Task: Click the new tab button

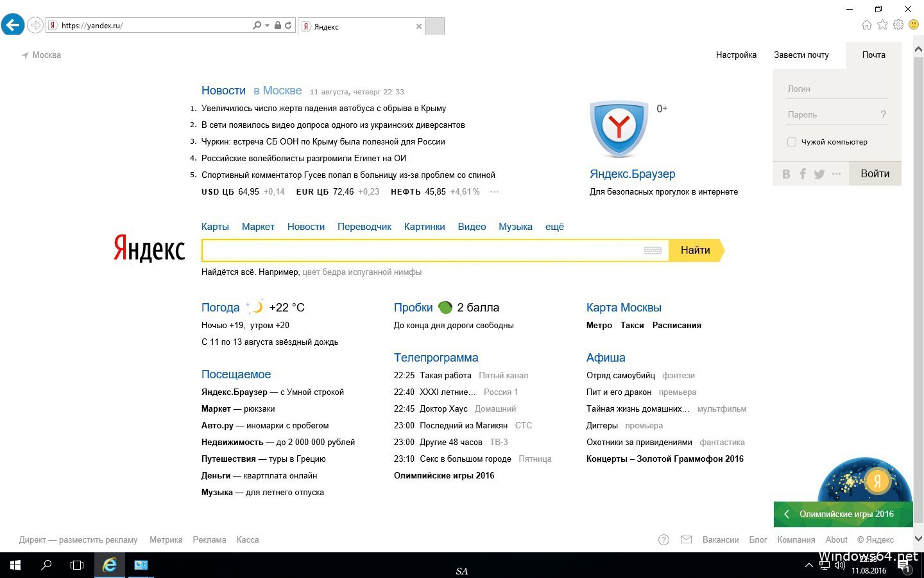Action: click(x=435, y=26)
